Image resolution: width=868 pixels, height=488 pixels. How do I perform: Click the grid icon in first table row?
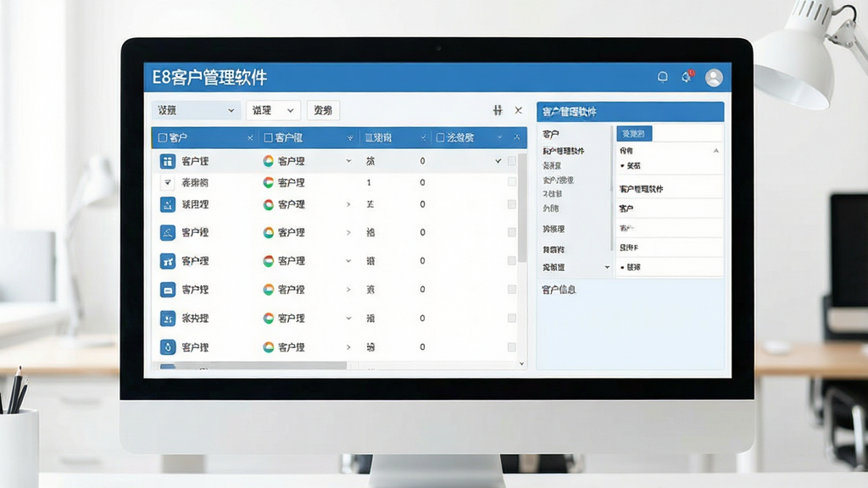pos(168,161)
